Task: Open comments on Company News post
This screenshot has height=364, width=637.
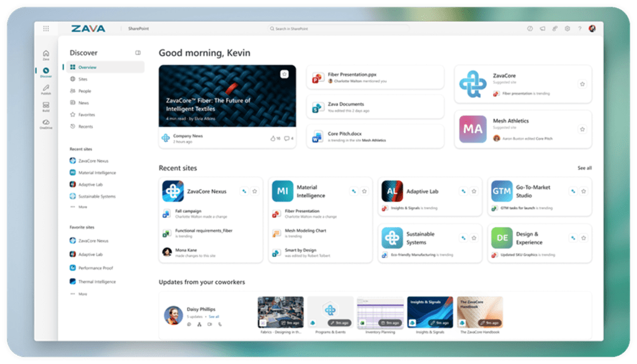Action: point(288,138)
